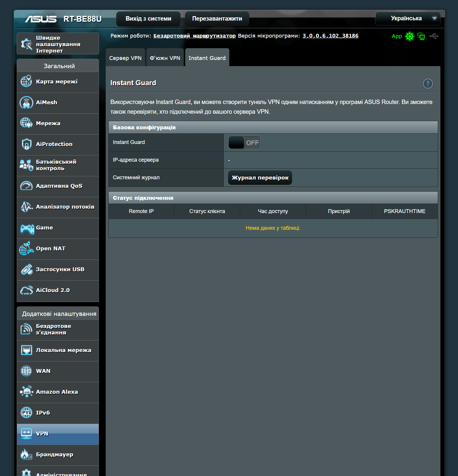This screenshot has width=458, height=476.
Task: Click the Пристрій column header
Action: [339, 211]
